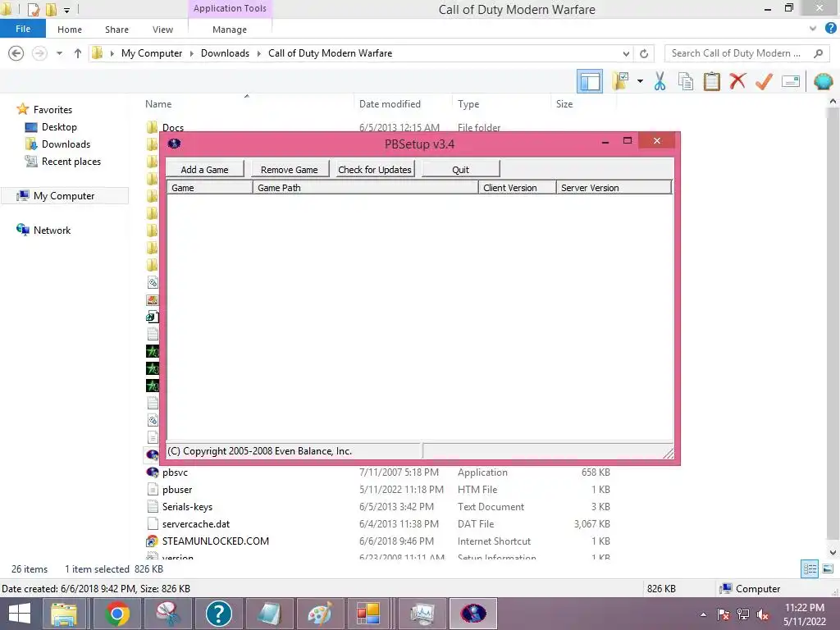Select the STEAMUNLOCKED.COM internet shortcut
This screenshot has height=630, width=840.
point(216,541)
